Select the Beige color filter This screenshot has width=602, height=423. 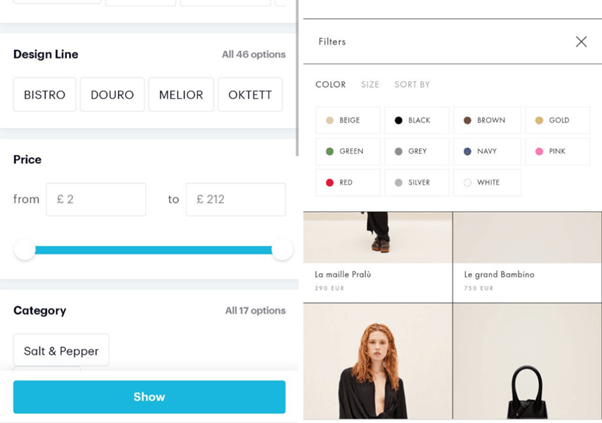(348, 121)
